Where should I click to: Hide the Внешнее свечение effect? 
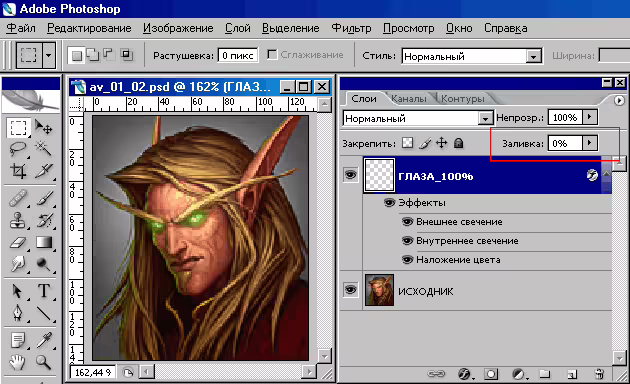click(407, 222)
